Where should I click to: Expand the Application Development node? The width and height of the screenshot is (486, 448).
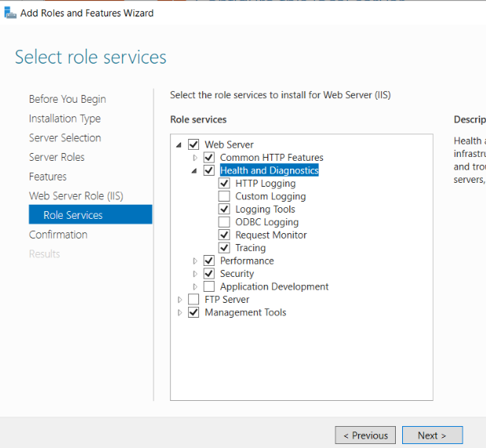194,287
